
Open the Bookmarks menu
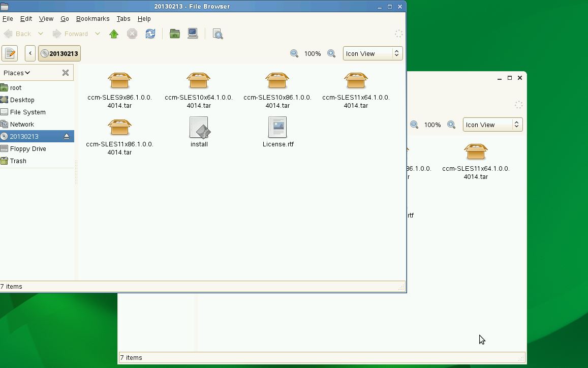(x=92, y=19)
